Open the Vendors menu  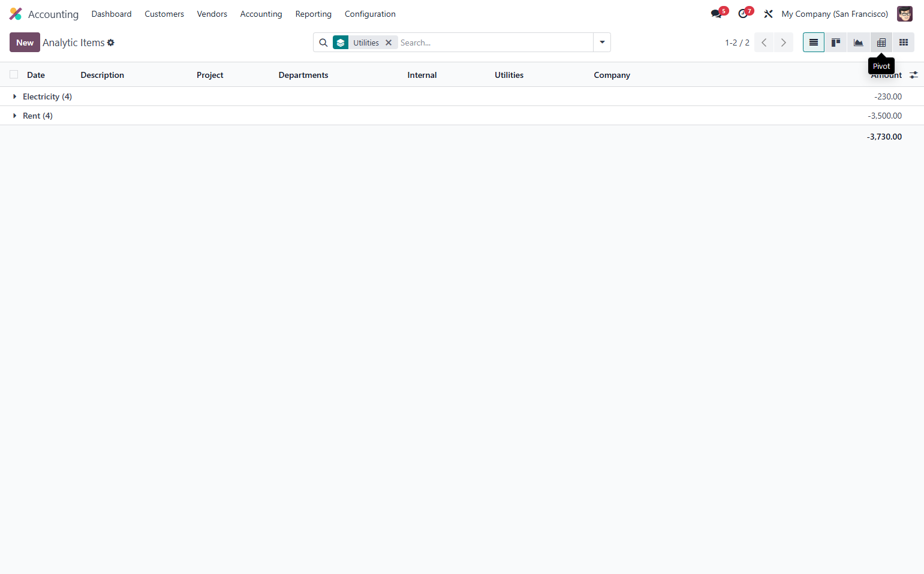pyautogui.click(x=212, y=14)
